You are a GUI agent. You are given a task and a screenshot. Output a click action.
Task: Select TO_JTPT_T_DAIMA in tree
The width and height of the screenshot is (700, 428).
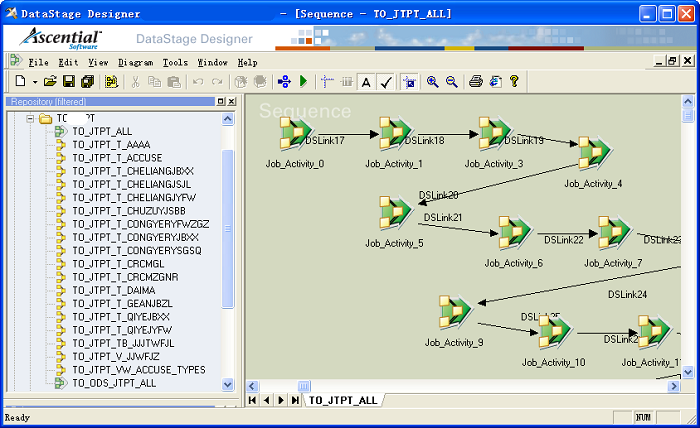(114, 291)
